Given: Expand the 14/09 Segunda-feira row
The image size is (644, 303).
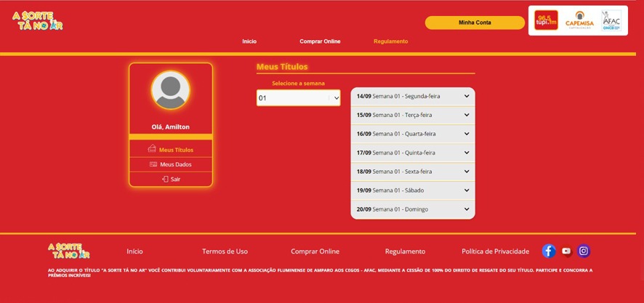Looking at the screenshot, I should [x=412, y=96].
